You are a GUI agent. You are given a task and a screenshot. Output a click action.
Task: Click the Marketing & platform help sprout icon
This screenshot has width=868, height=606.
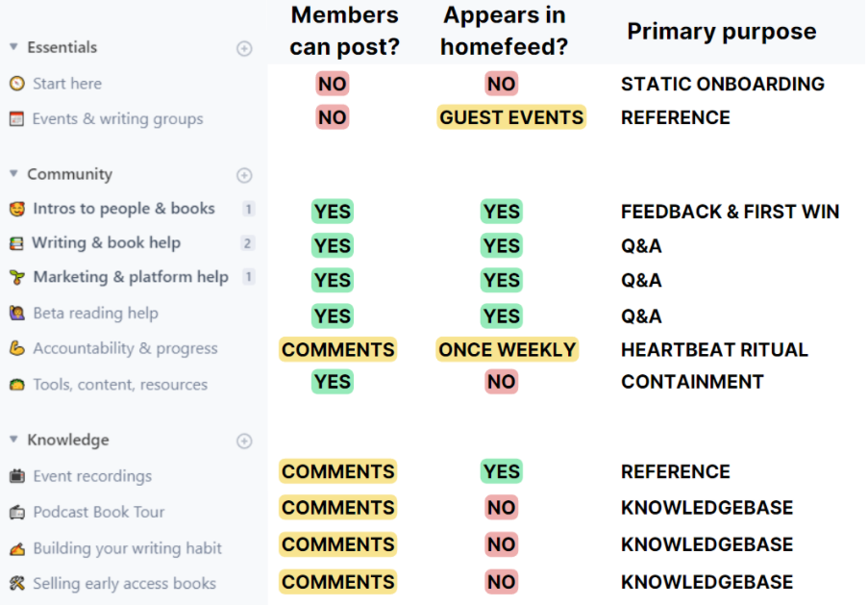pos(16,278)
